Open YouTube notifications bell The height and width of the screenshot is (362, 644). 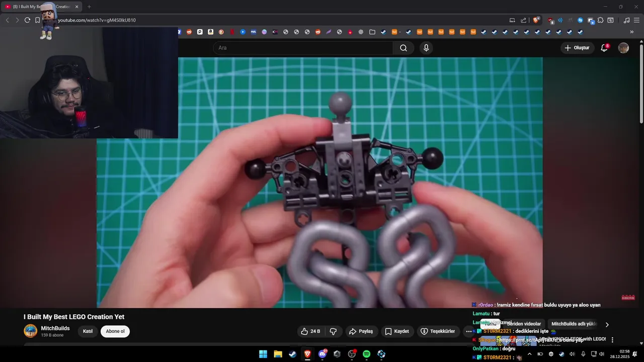(x=604, y=48)
